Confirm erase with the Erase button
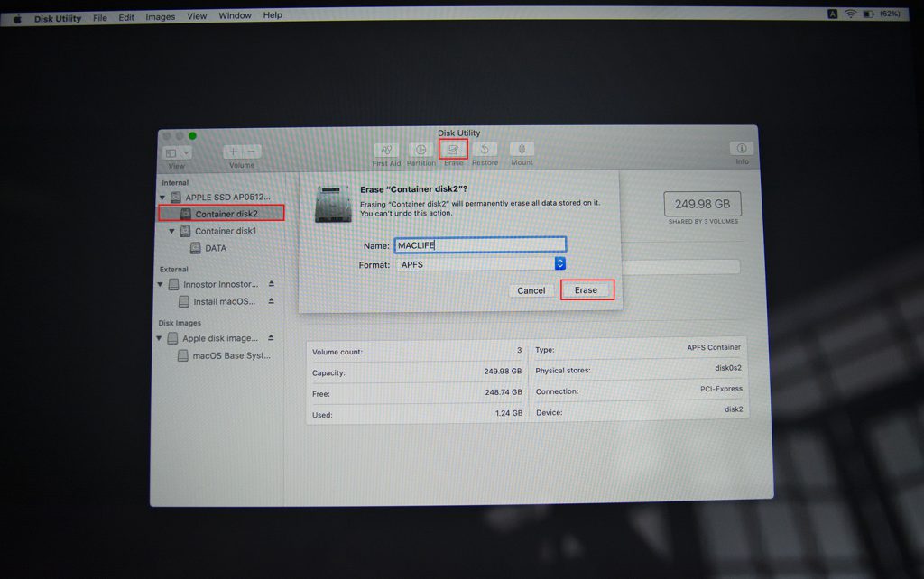The width and height of the screenshot is (924, 579). 587,289
